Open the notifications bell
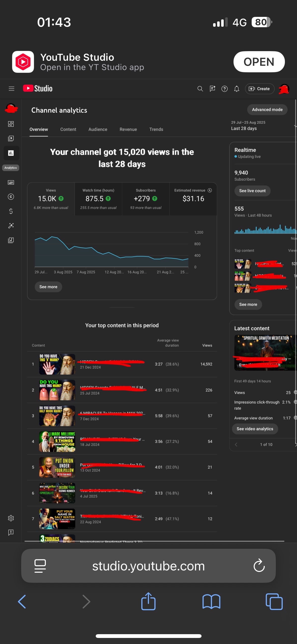The image size is (297, 644). [x=237, y=89]
